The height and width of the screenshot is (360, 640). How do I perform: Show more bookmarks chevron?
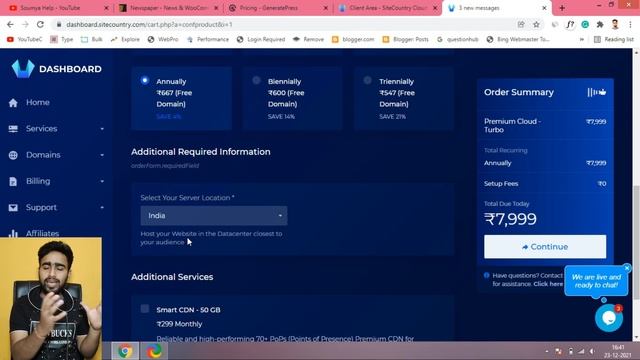pos(582,39)
